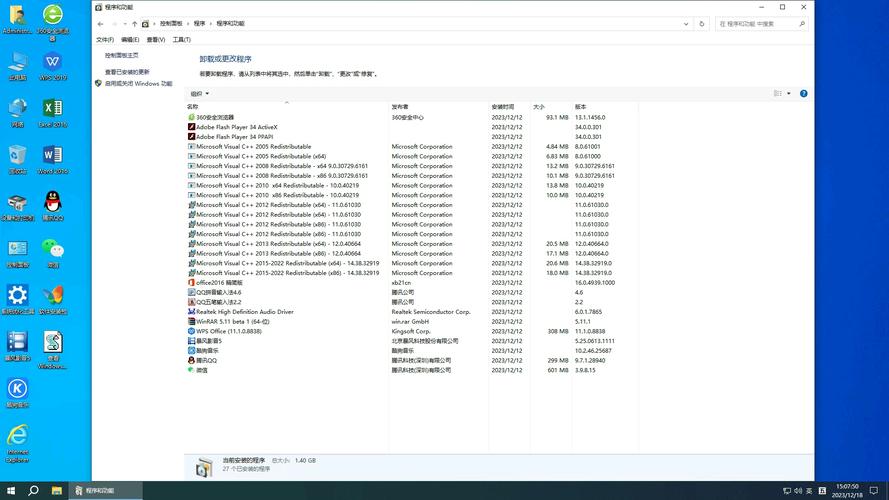
Task: Go up one level with up arrow
Action: pos(134,24)
